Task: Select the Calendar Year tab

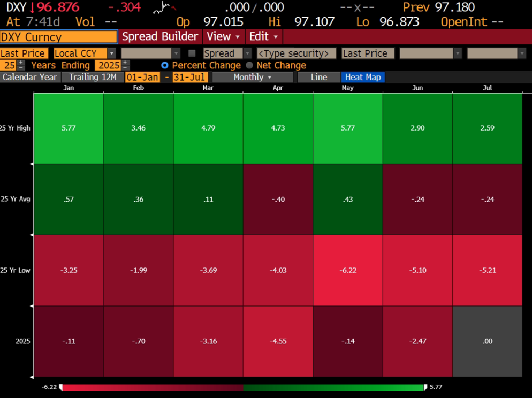Action: point(29,77)
